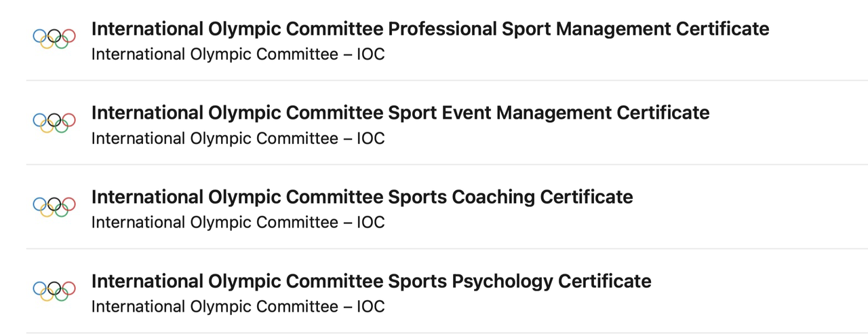Open the Sport Event Management Certificate title
The height and width of the screenshot is (334, 868).
(x=400, y=113)
